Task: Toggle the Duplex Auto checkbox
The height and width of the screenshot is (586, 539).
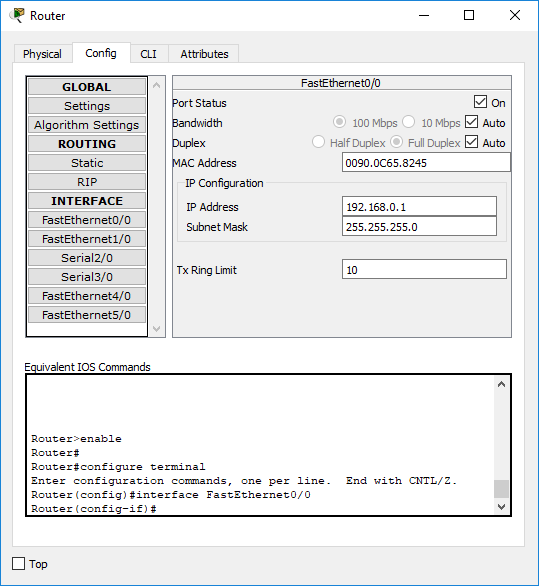Action: pos(472,142)
